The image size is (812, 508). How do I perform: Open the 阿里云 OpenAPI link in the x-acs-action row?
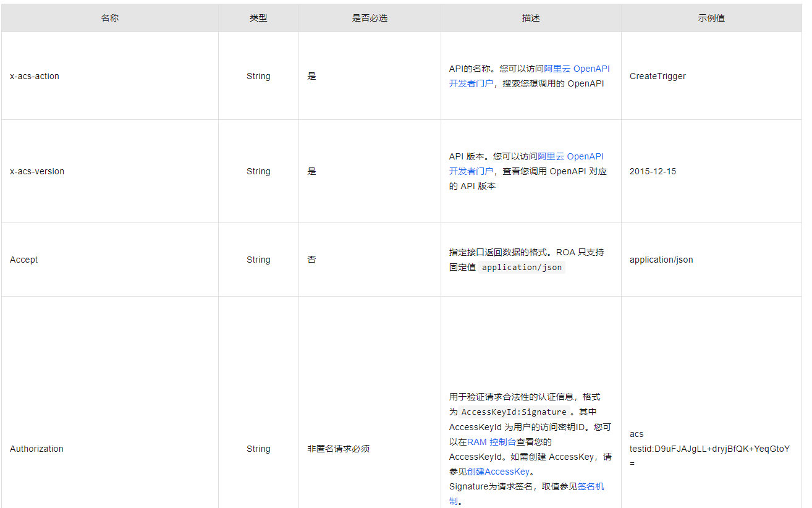[x=577, y=69]
